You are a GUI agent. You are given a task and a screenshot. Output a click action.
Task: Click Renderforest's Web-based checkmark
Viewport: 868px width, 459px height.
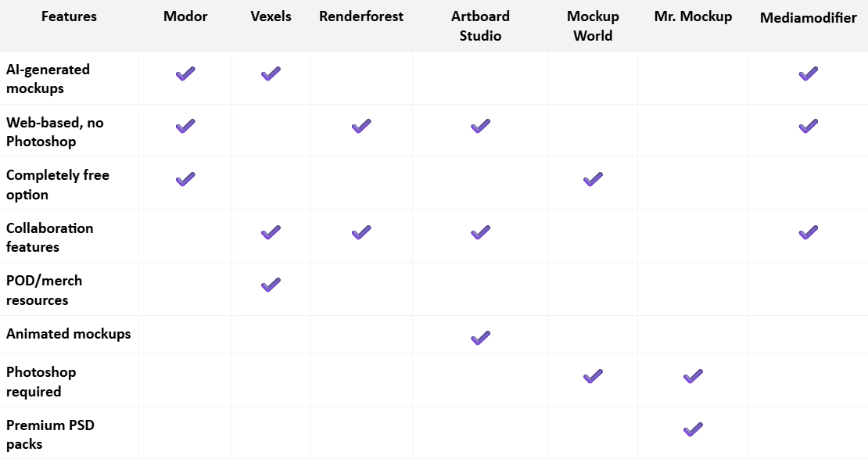pyautogui.click(x=360, y=126)
